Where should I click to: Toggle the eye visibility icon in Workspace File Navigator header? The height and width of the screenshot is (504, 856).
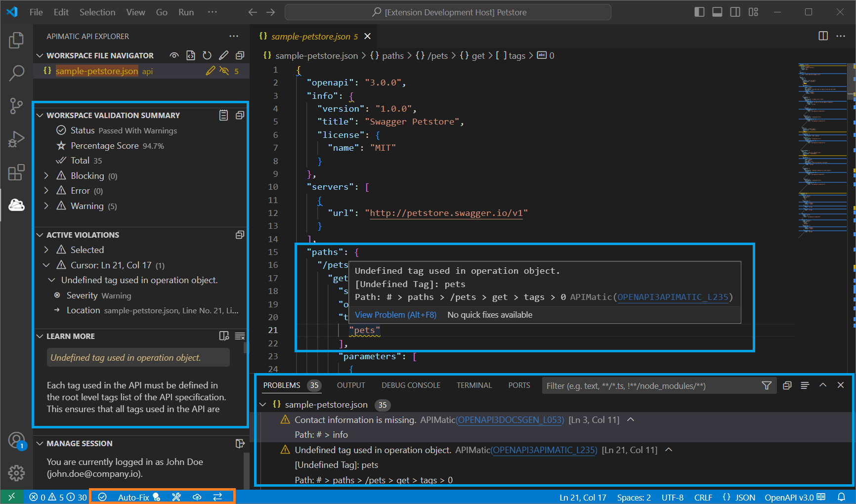[x=174, y=55]
